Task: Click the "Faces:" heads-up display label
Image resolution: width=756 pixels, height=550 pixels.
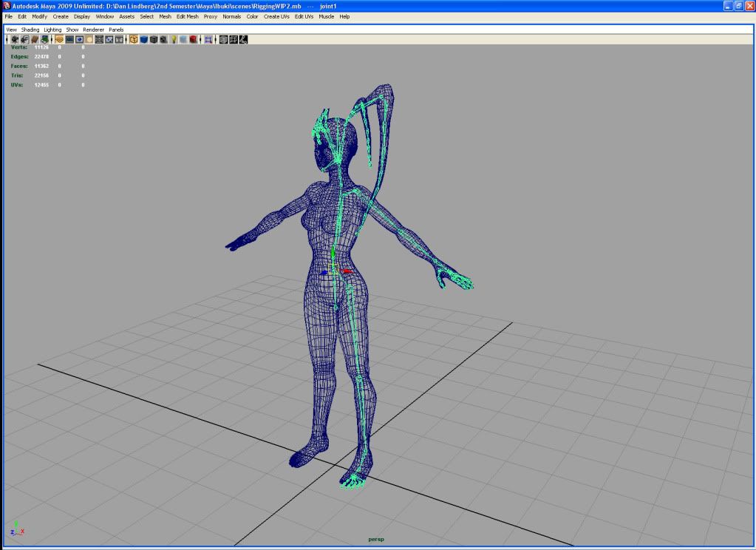Action: click(19, 66)
